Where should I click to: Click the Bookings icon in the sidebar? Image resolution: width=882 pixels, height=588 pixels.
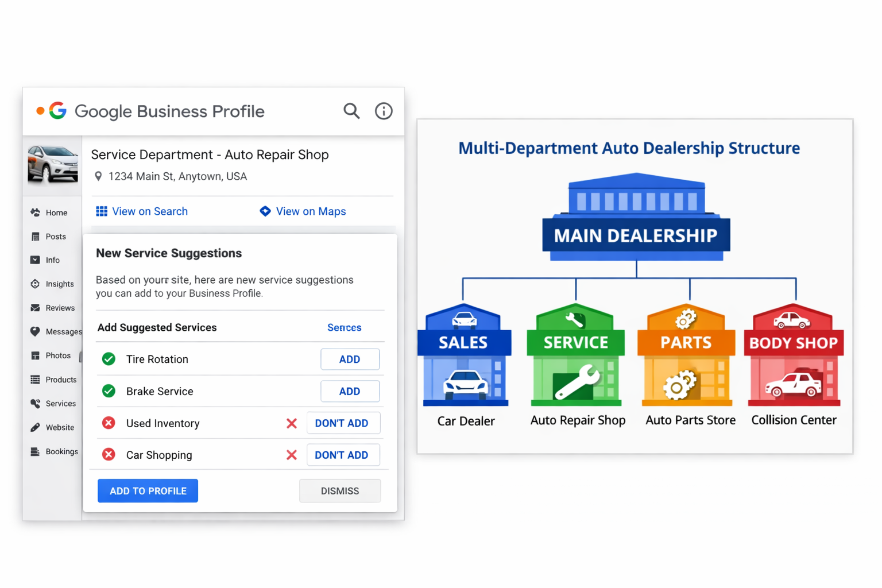(x=35, y=451)
